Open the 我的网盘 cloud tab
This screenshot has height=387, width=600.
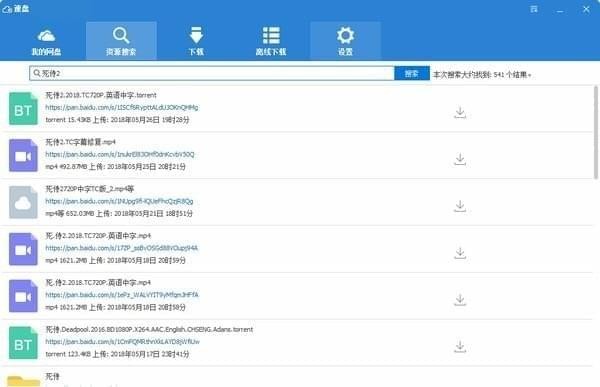[46, 41]
